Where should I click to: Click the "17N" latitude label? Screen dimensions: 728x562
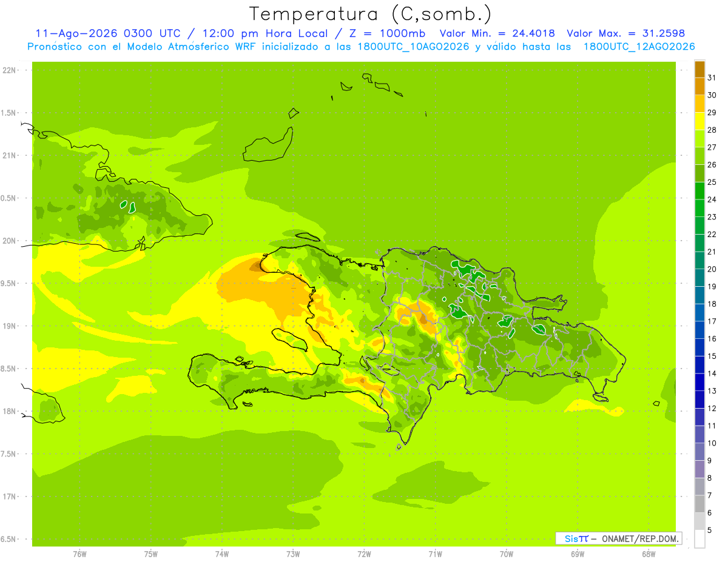click(x=9, y=497)
